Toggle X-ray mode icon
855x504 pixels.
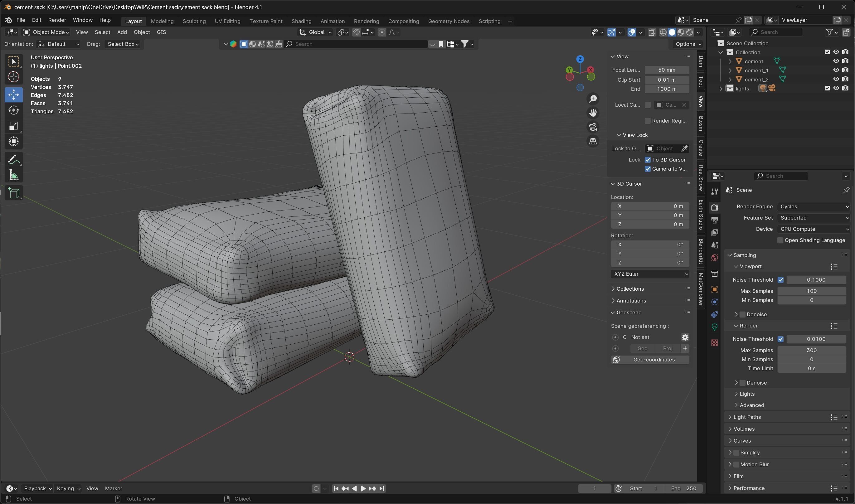click(x=652, y=32)
